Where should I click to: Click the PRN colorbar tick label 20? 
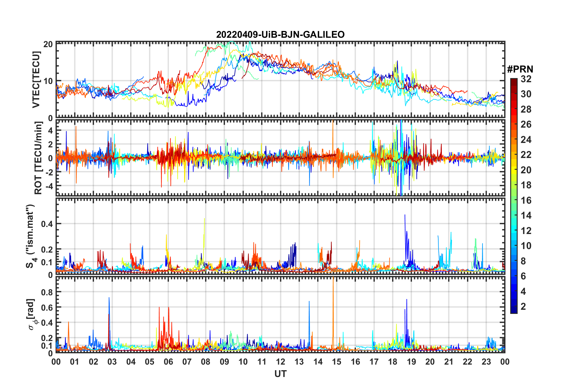526,170
